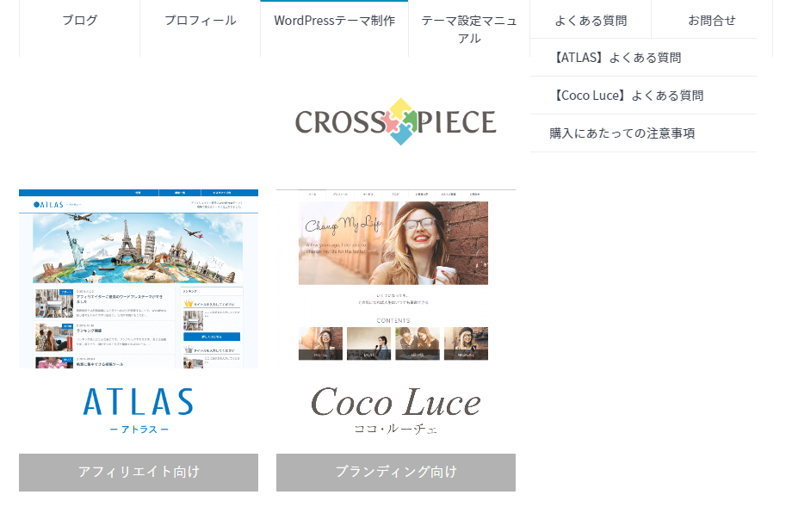Click the CROSSPIECE site logo
Viewport: 792px width, 532px height.
tap(395, 121)
